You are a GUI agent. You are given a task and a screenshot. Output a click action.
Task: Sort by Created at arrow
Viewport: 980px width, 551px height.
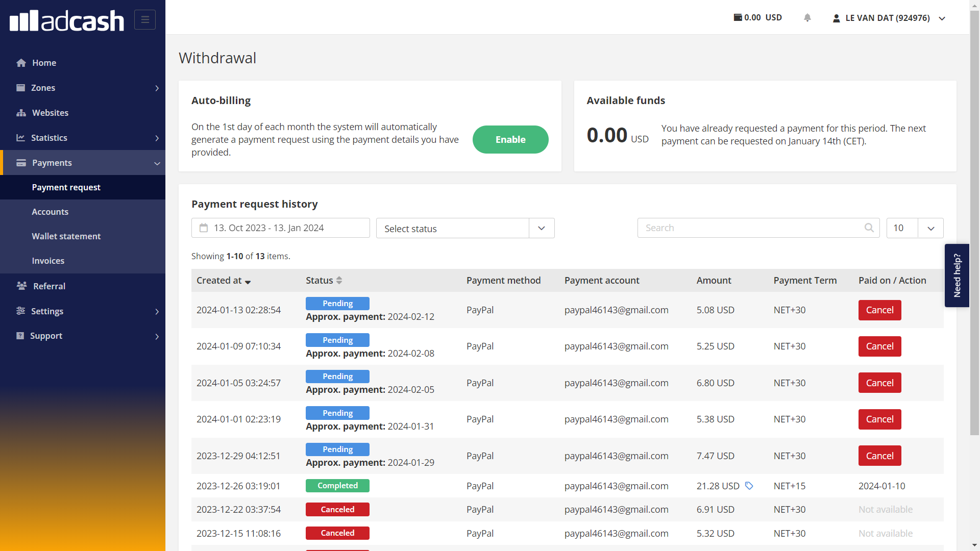point(248,282)
